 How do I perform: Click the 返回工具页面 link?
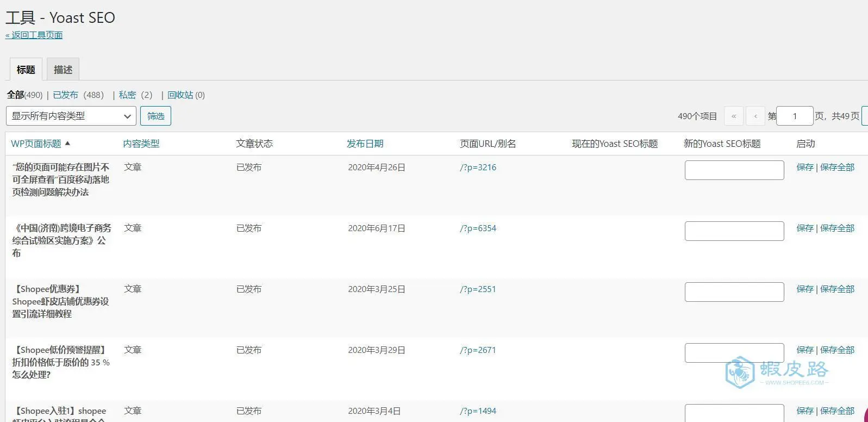(34, 35)
